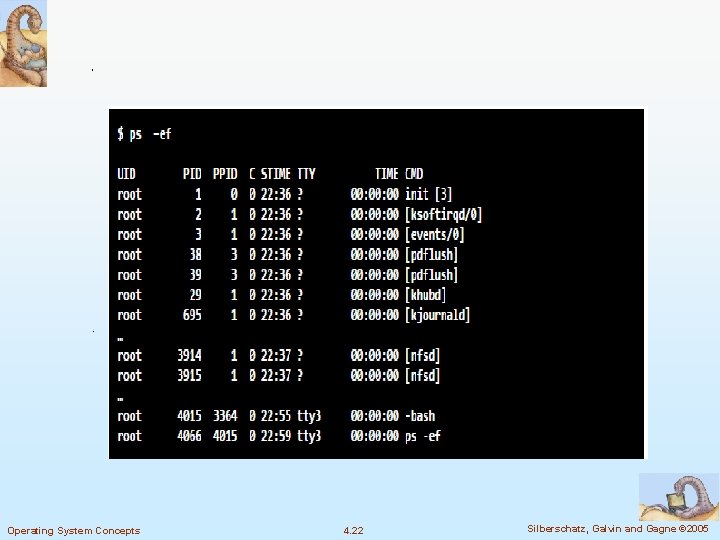
Task: Click STIME 22:55 in the -bash row
Action: [x=276, y=416]
